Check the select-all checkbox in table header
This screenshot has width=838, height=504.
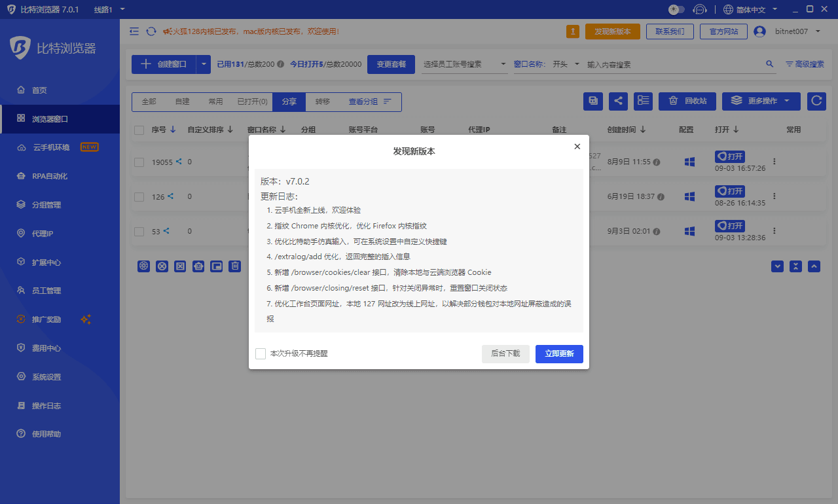coord(139,130)
